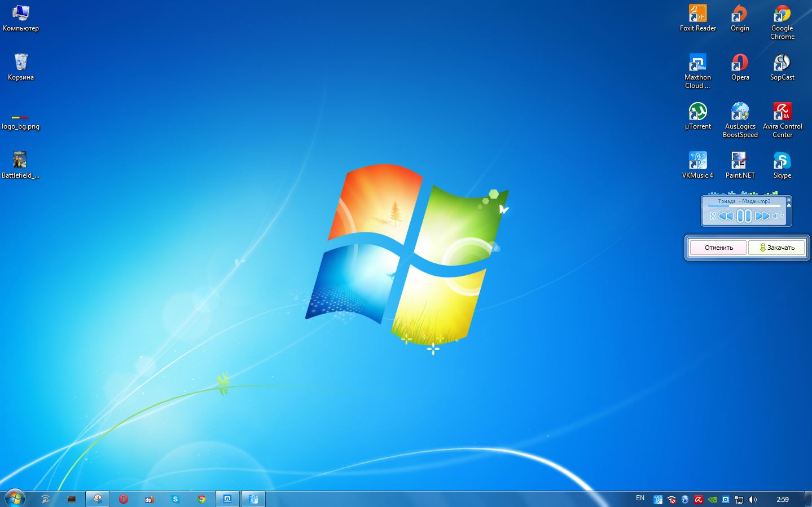Pause the track in the player widget
The height and width of the screenshot is (507, 812).
point(744,216)
